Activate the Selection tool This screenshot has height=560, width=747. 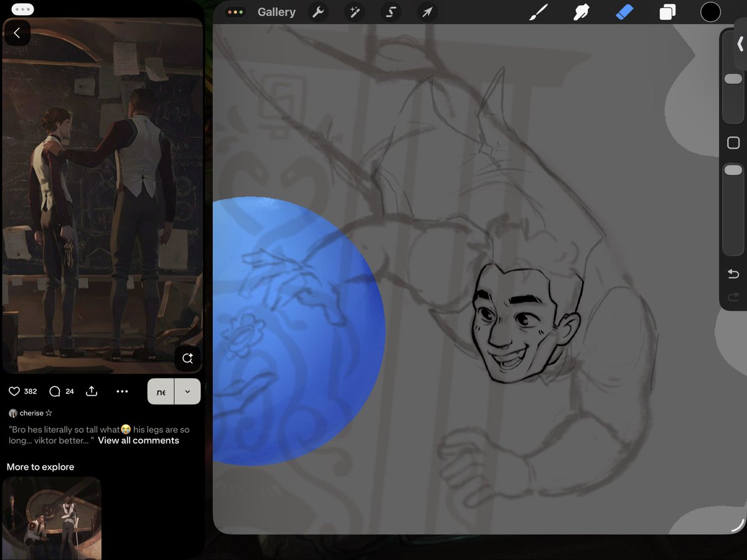pyautogui.click(x=391, y=12)
